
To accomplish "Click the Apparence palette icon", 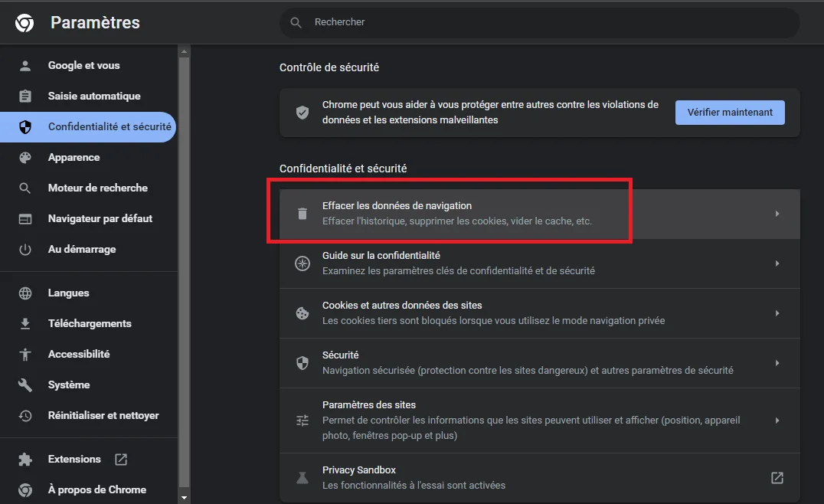I will (25, 158).
